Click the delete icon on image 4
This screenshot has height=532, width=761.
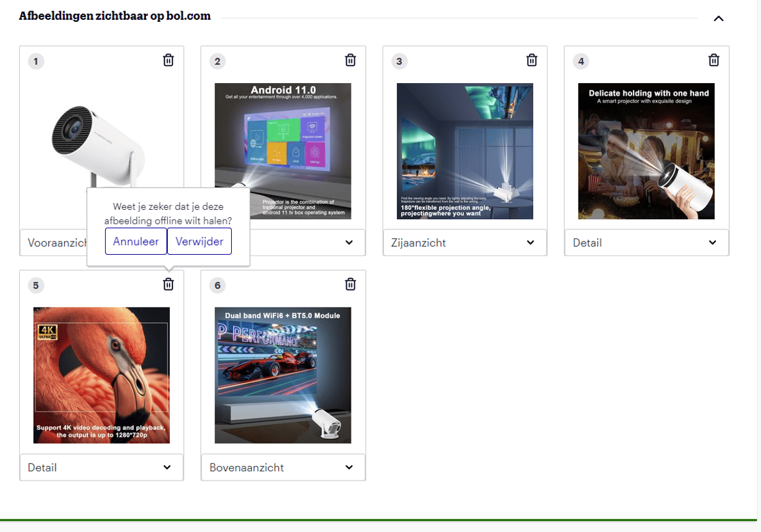[x=713, y=59]
